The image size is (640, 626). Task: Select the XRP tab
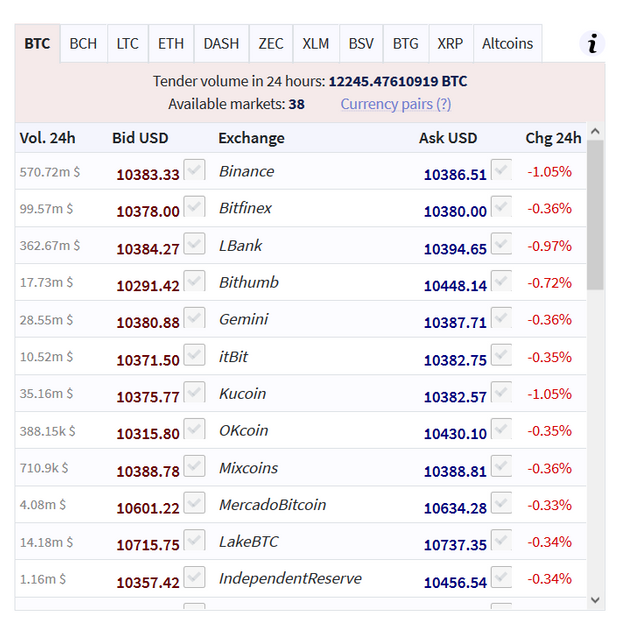click(x=450, y=44)
